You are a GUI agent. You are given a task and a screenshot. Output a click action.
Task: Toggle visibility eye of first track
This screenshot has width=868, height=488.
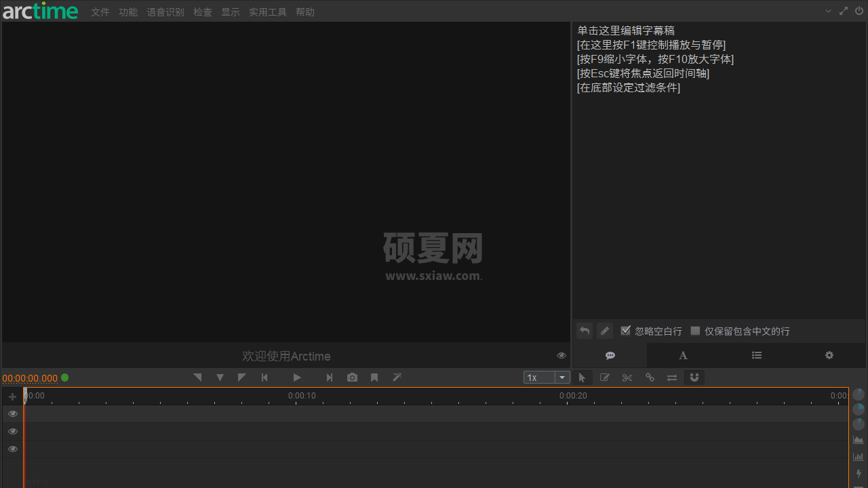(12, 413)
